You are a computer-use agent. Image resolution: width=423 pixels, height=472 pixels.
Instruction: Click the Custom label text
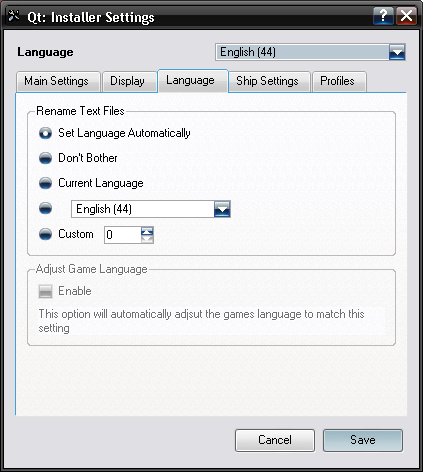coord(76,234)
